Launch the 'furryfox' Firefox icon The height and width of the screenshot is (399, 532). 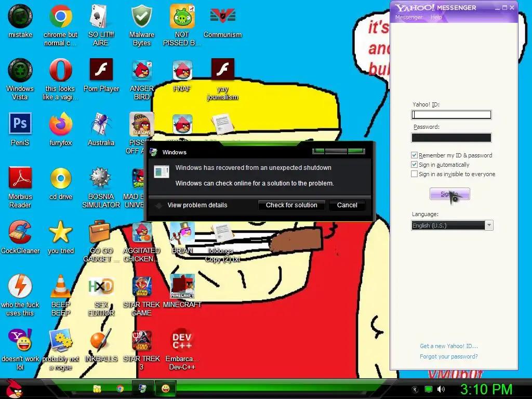coord(60,124)
